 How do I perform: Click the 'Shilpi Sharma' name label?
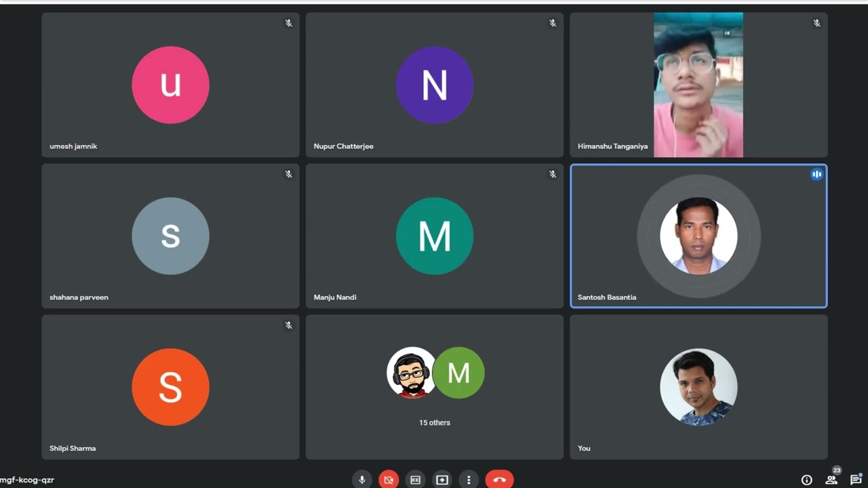tap(73, 449)
